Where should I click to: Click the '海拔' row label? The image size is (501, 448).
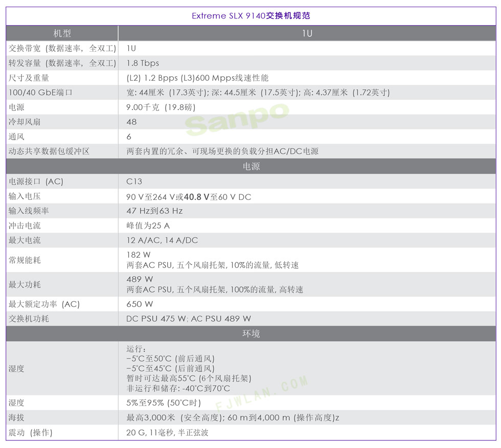click(16, 417)
